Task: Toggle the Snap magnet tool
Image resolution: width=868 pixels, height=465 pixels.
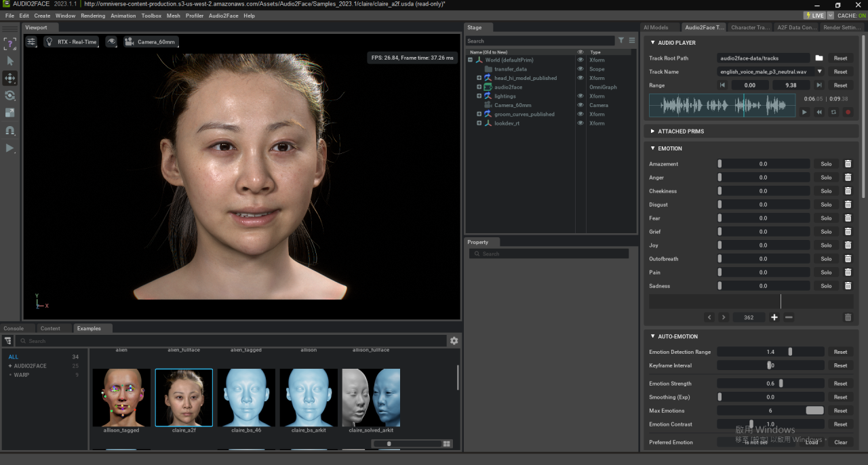Action: (10, 130)
